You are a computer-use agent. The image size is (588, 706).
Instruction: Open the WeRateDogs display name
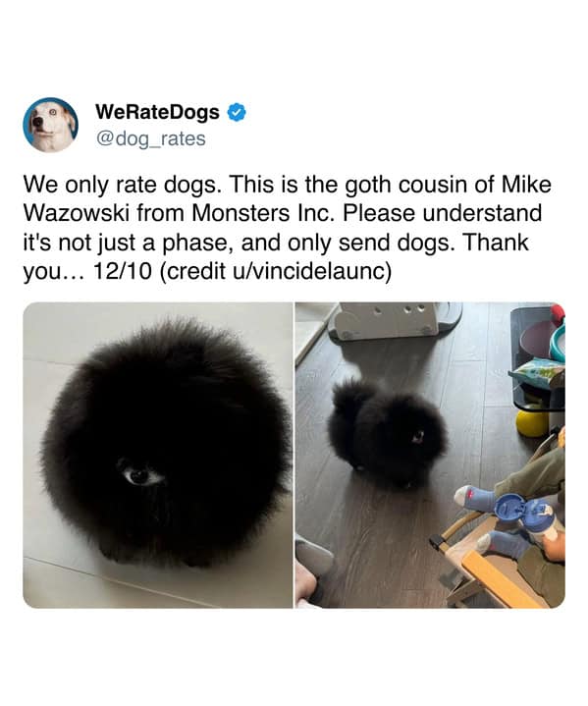157,112
